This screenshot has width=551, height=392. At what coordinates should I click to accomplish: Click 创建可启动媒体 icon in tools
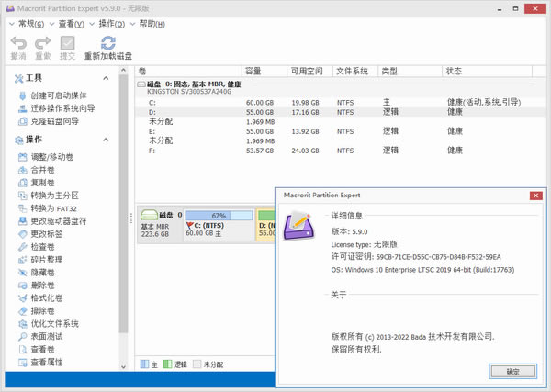point(22,95)
